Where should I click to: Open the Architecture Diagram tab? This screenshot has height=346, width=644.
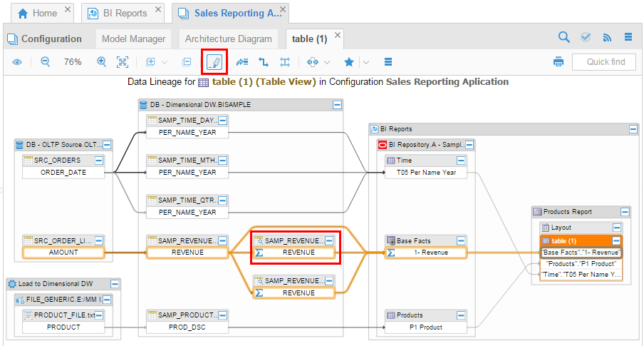click(x=229, y=39)
